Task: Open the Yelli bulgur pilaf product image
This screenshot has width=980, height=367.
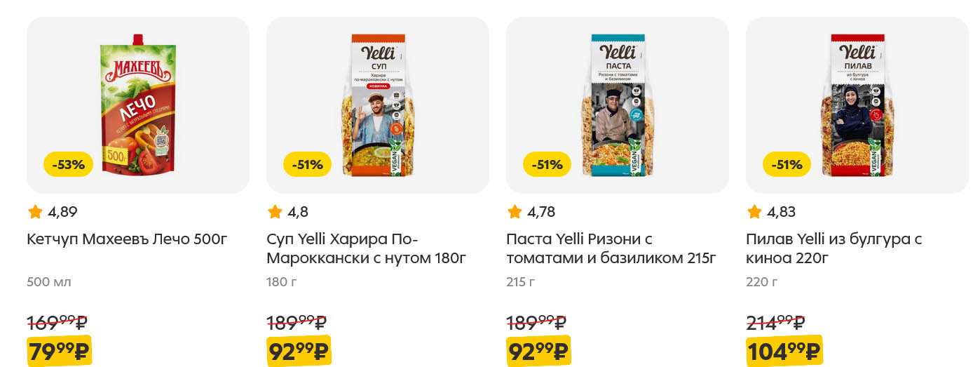Action: coord(857,105)
